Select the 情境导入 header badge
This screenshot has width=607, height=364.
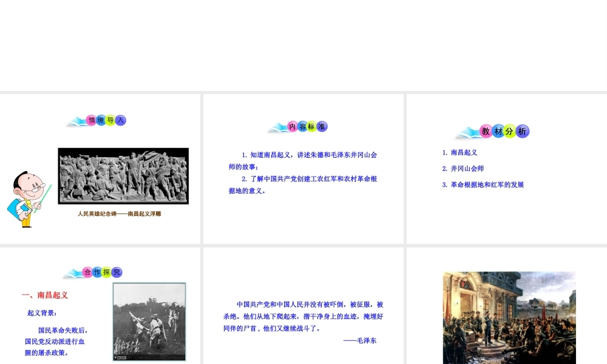click(x=106, y=120)
